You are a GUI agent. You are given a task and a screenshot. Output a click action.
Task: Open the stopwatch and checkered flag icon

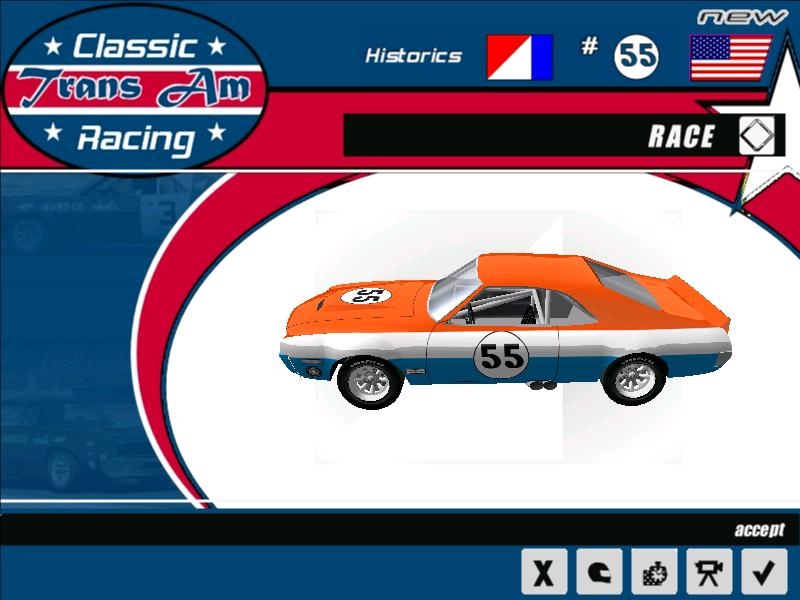pos(654,571)
